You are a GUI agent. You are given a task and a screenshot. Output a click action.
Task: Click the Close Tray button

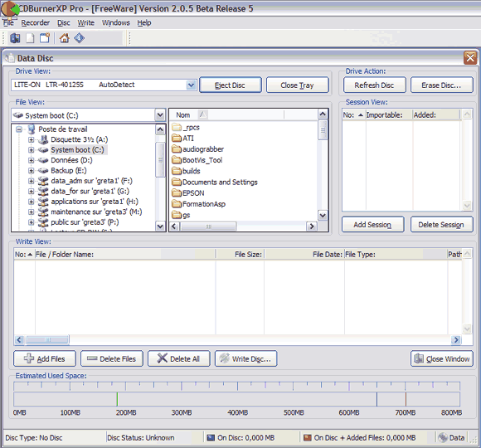point(297,85)
